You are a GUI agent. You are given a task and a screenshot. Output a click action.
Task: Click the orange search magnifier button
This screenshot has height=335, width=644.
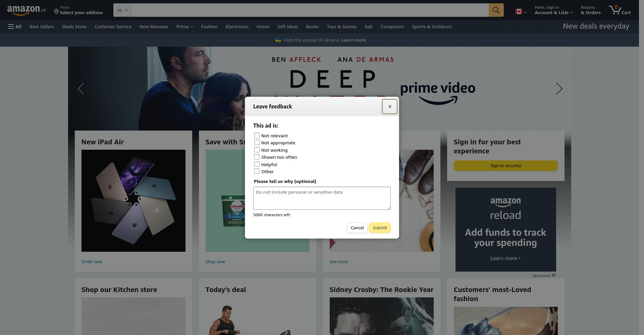click(x=496, y=10)
